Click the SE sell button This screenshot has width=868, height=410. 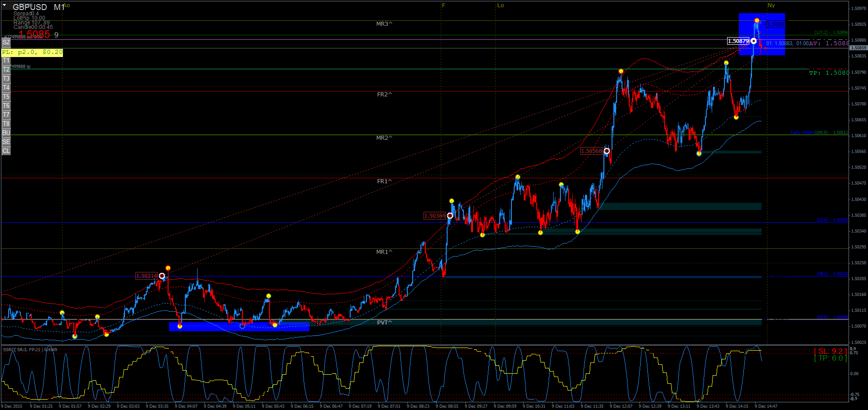tap(6, 142)
